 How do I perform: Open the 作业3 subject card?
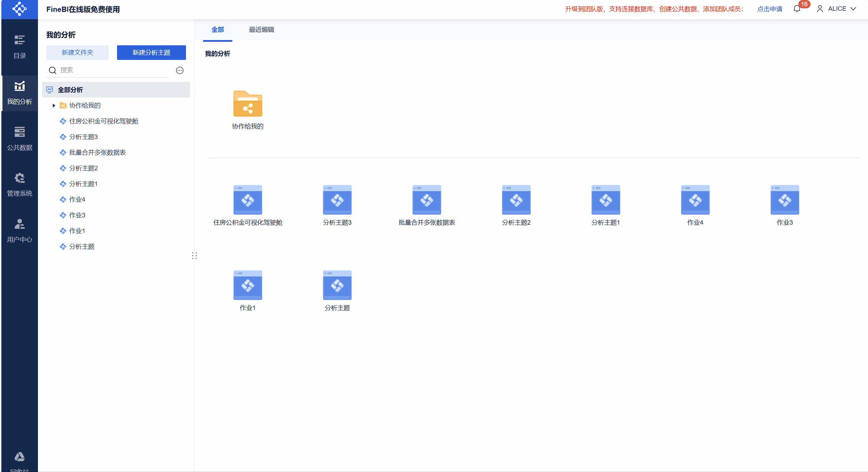785,205
